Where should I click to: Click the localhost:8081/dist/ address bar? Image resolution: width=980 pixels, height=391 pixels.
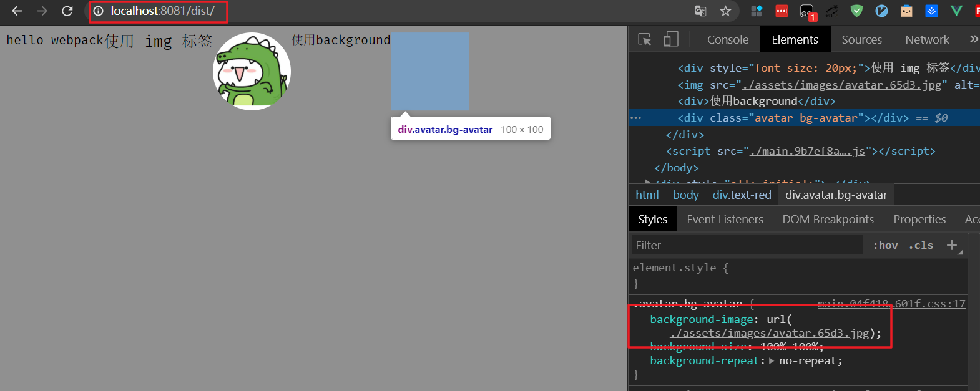pyautogui.click(x=162, y=11)
